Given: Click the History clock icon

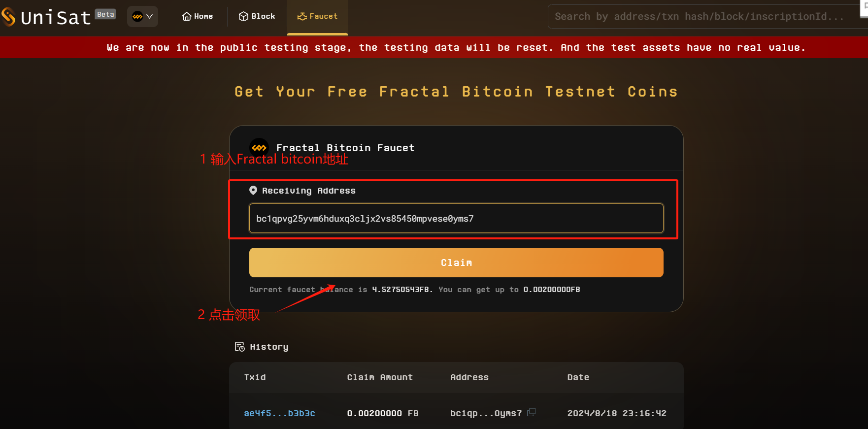Looking at the screenshot, I should tap(239, 346).
